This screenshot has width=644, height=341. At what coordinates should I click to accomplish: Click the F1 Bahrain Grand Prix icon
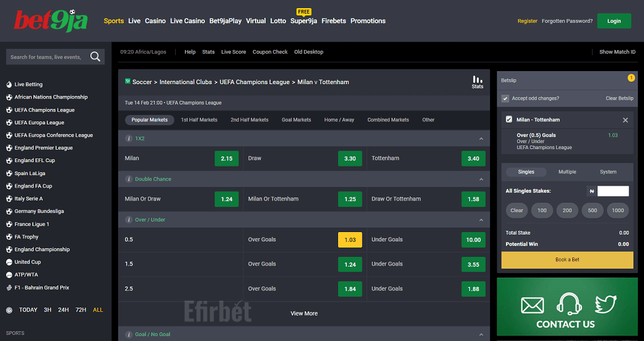9,288
